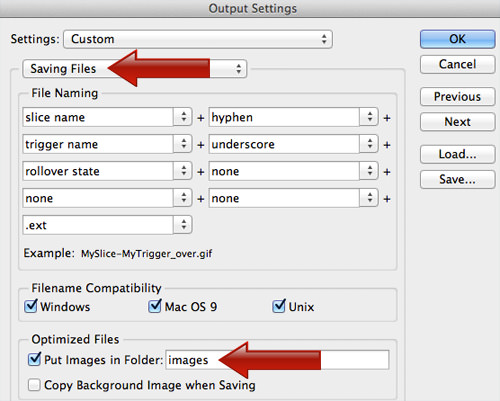500x401 pixels.
Task: Toggle the Unix compatibility checkbox
Action: [x=279, y=306]
